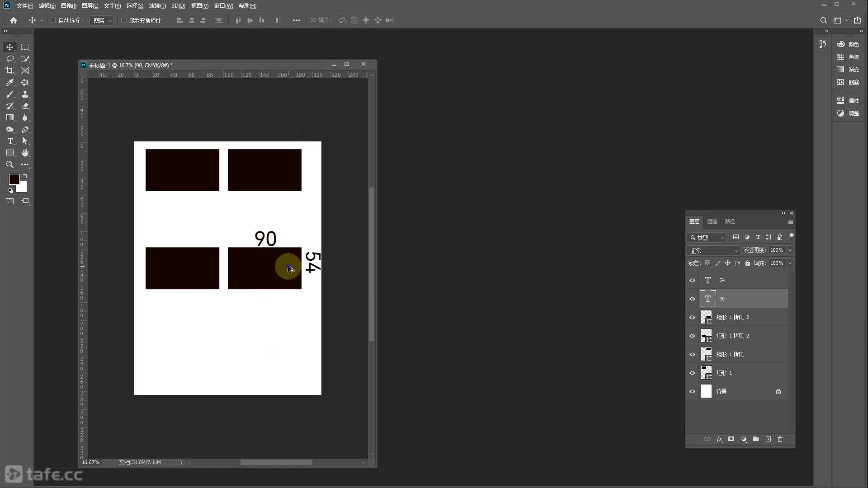The image size is (868, 488).
Task: Click delete layer trash icon
Action: 780,439
